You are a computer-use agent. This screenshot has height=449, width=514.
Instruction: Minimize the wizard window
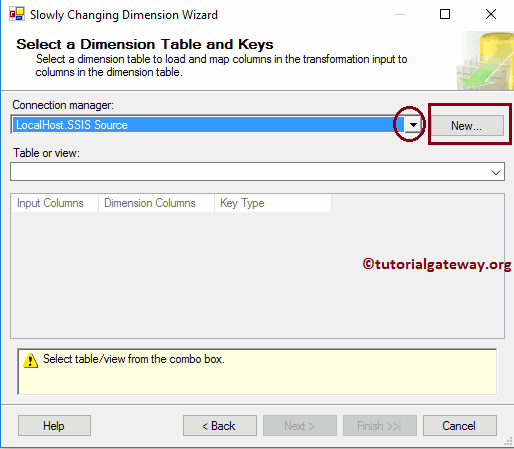click(400, 14)
